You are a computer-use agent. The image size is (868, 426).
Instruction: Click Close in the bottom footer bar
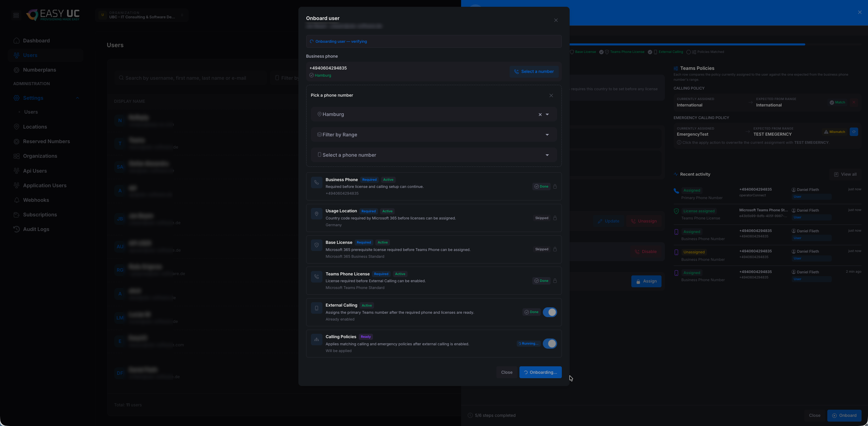[x=814, y=415]
